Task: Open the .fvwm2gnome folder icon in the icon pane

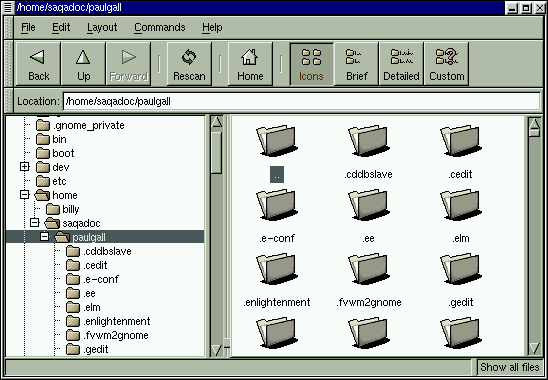Action: pos(369,269)
